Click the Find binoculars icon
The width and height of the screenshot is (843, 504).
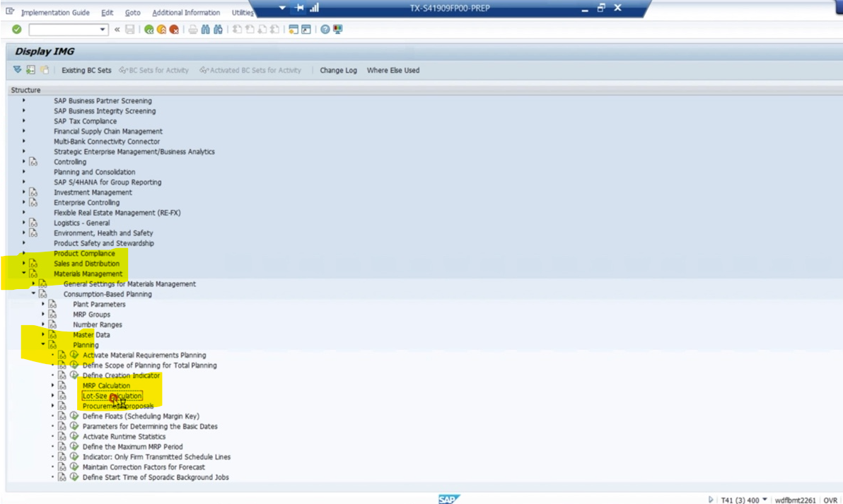click(205, 30)
